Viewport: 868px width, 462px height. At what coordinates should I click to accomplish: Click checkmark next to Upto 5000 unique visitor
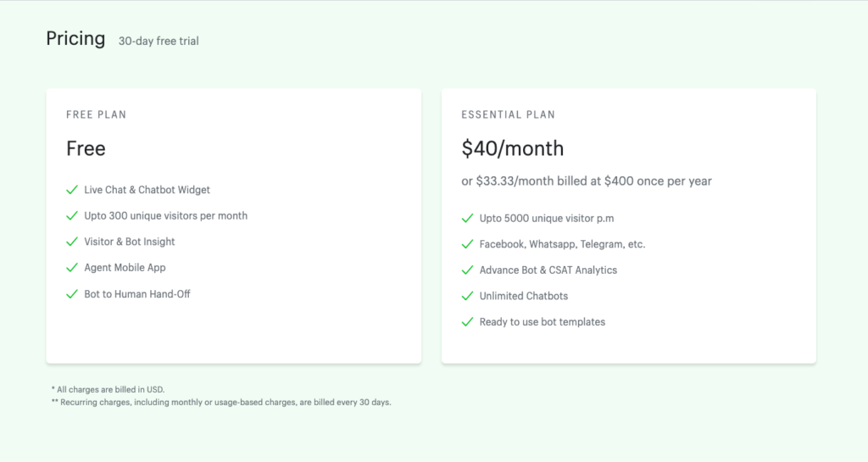[467, 218]
